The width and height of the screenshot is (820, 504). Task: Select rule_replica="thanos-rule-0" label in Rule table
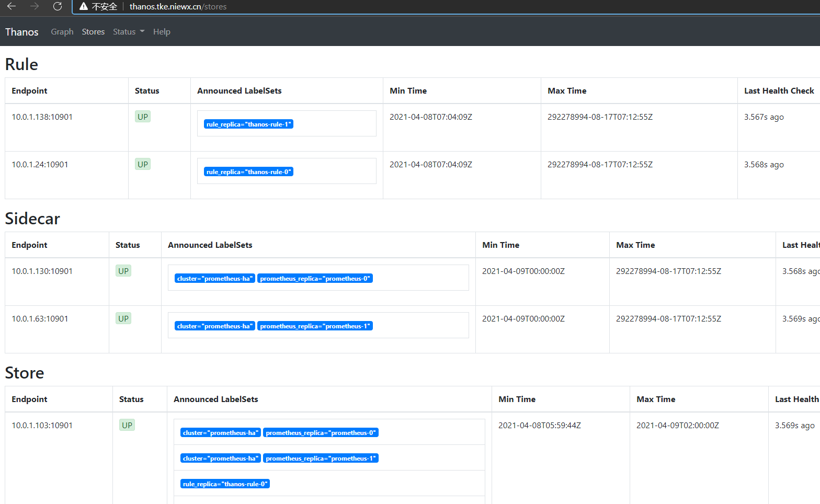coord(248,171)
